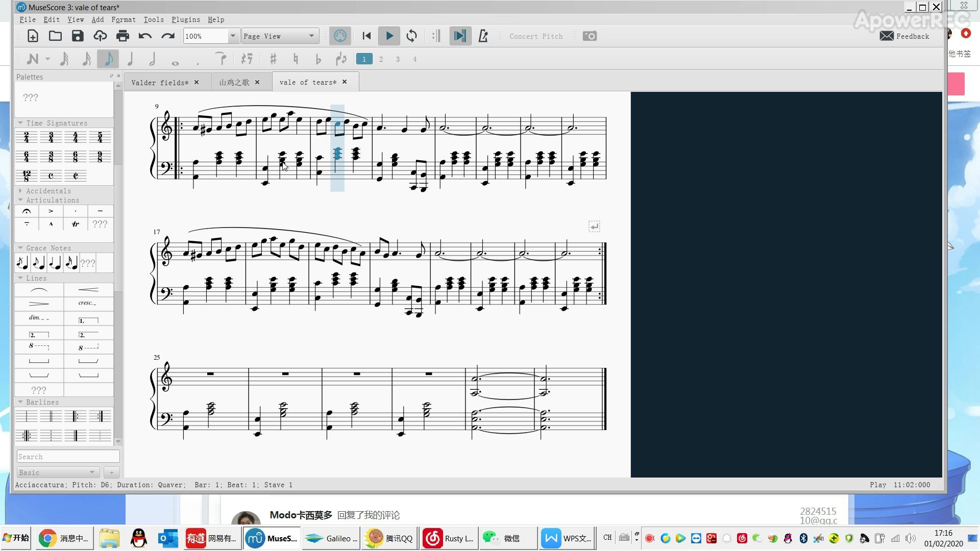Screen dimensions: 980x551
Task: Toggle note input mode N
Action: point(33,59)
